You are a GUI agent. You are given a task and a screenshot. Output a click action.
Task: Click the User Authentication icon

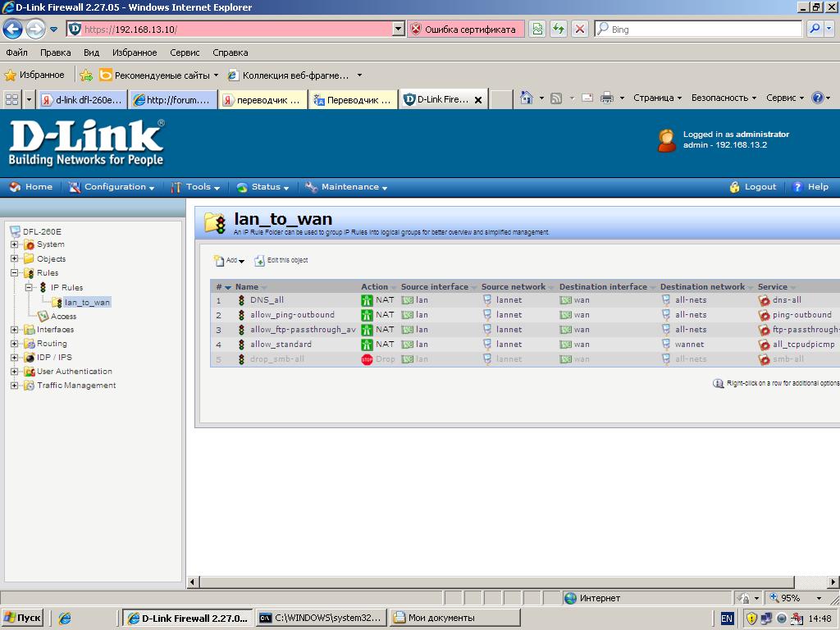pos(29,372)
